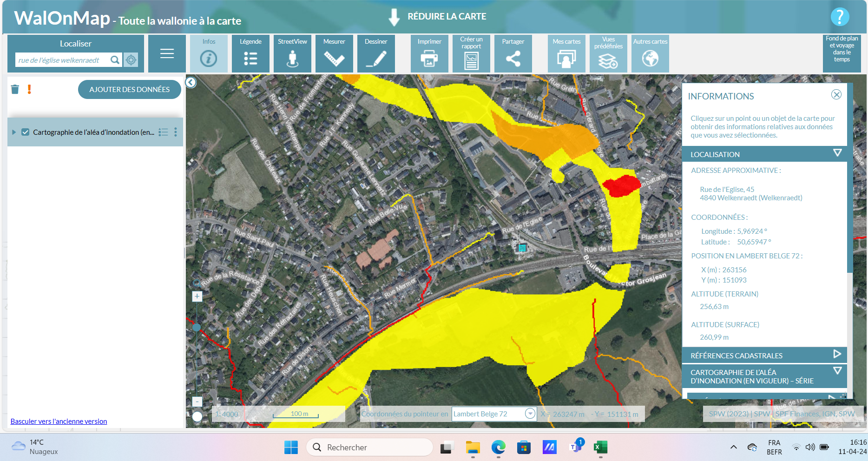Open the Légende tool
Screen dimensions: 868x461
(250, 53)
